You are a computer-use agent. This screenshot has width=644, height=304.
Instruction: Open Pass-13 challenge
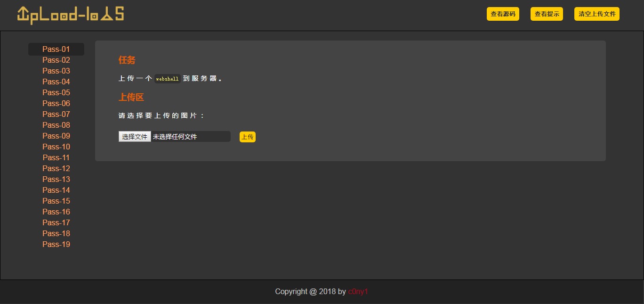pos(56,179)
